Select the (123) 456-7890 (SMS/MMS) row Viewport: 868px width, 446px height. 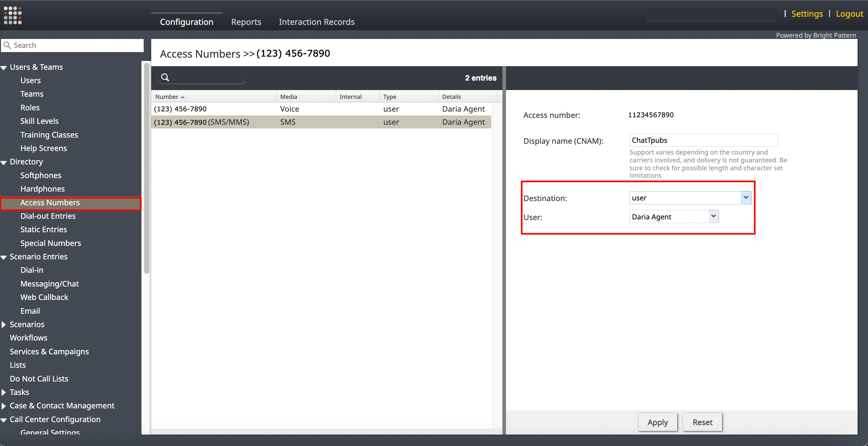pos(321,122)
